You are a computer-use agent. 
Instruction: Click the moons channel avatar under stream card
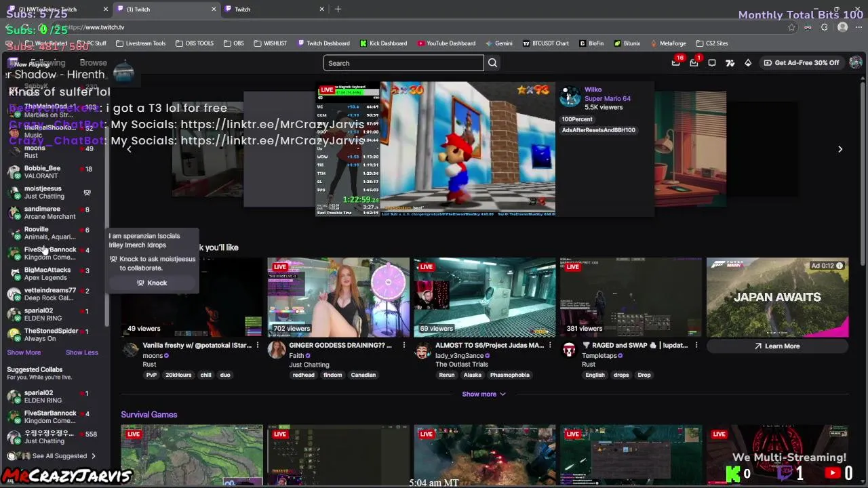tap(130, 350)
